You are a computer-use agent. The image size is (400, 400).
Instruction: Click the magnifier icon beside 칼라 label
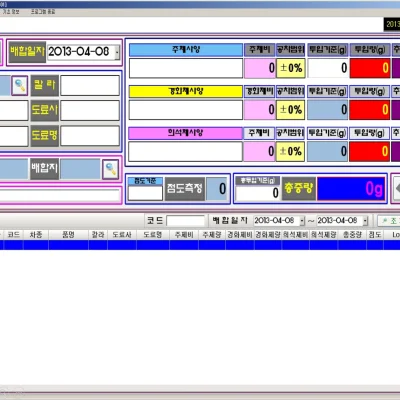point(20,85)
